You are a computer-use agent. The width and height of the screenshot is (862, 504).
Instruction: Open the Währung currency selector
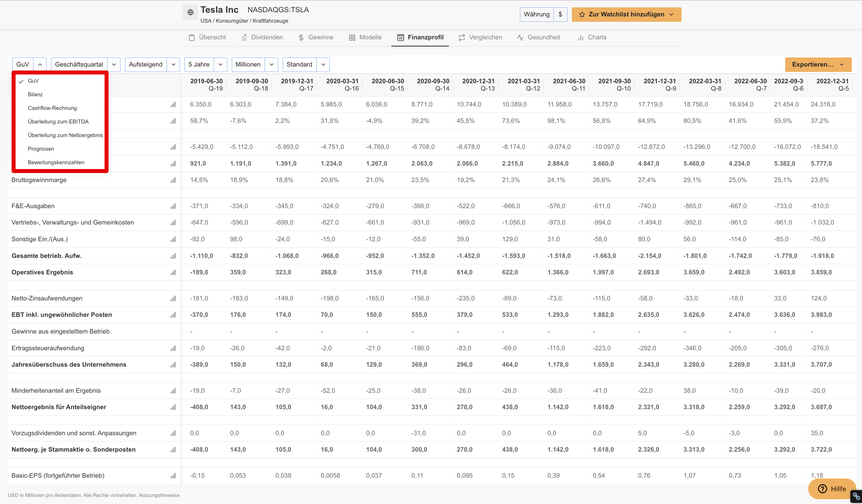tap(543, 14)
